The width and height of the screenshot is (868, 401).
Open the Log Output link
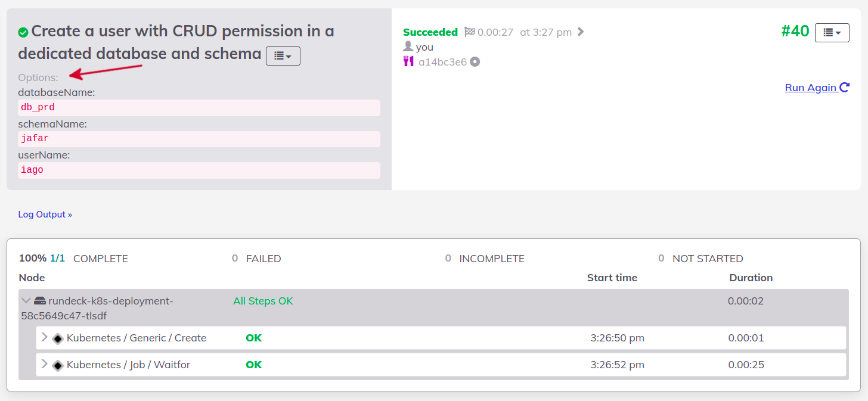pyautogui.click(x=45, y=215)
